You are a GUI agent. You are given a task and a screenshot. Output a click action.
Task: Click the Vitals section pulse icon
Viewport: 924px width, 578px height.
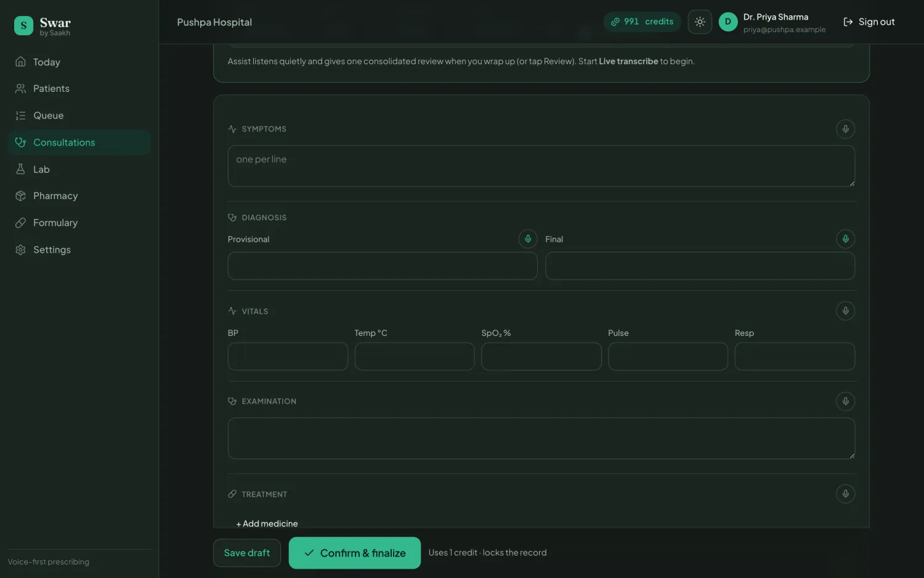(232, 311)
